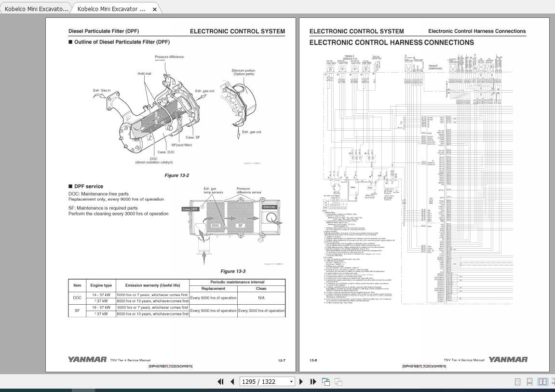
Task: Click 'Periodic maintenance interval' table header
Action: (237, 282)
